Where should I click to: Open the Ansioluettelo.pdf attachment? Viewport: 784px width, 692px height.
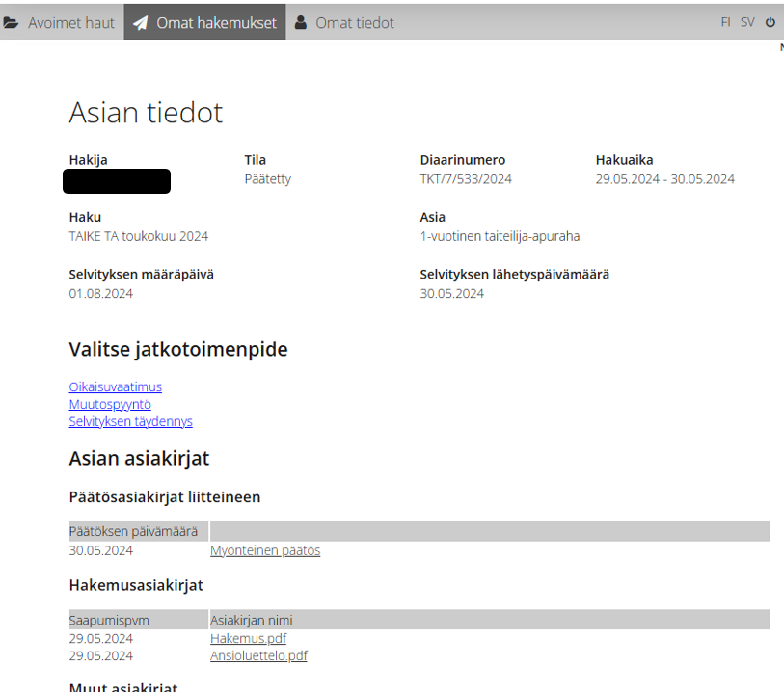[x=258, y=655]
